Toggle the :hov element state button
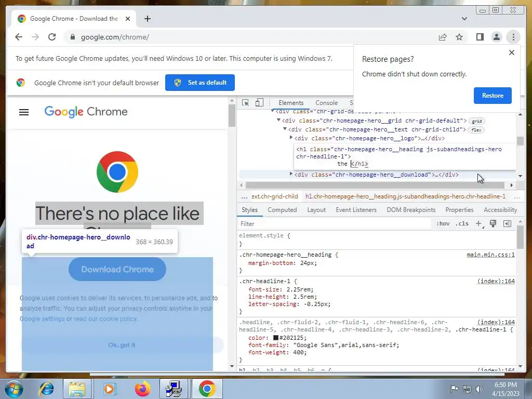This screenshot has width=532, height=399. pyautogui.click(x=443, y=223)
